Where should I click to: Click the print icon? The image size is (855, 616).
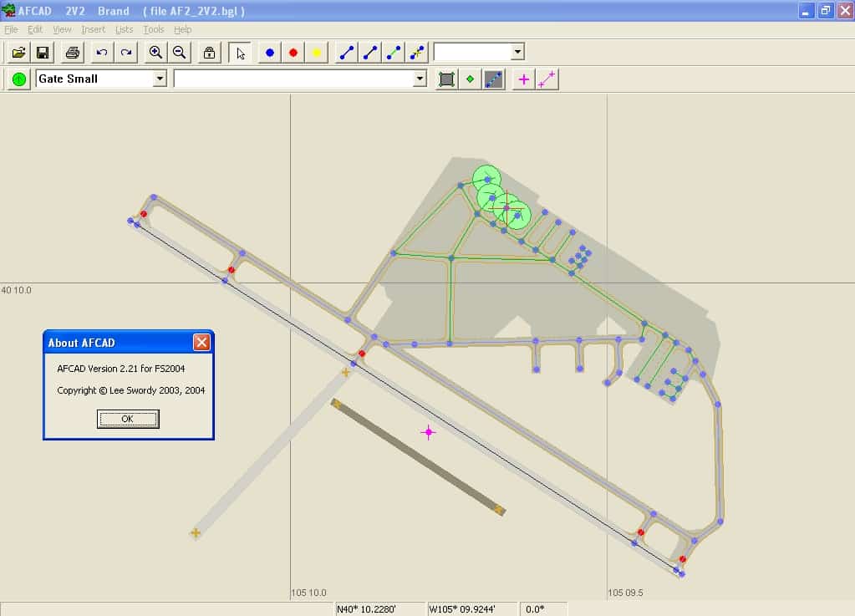(x=73, y=53)
